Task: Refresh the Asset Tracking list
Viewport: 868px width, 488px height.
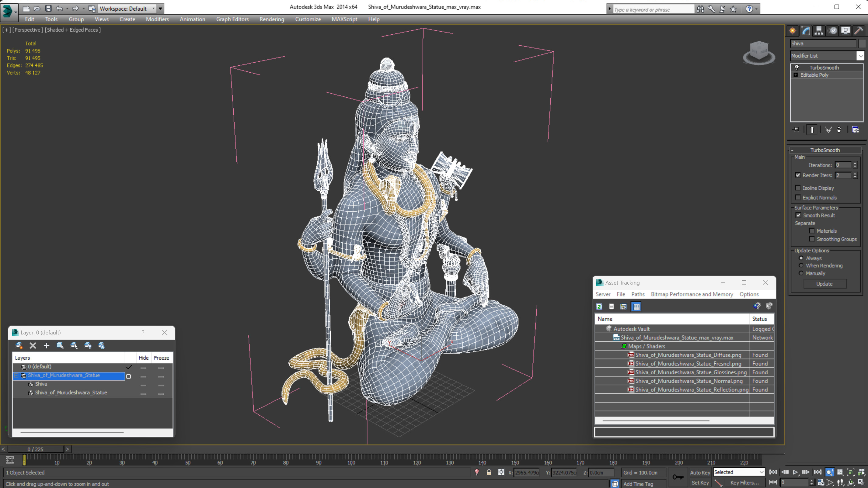Action: coord(599,306)
